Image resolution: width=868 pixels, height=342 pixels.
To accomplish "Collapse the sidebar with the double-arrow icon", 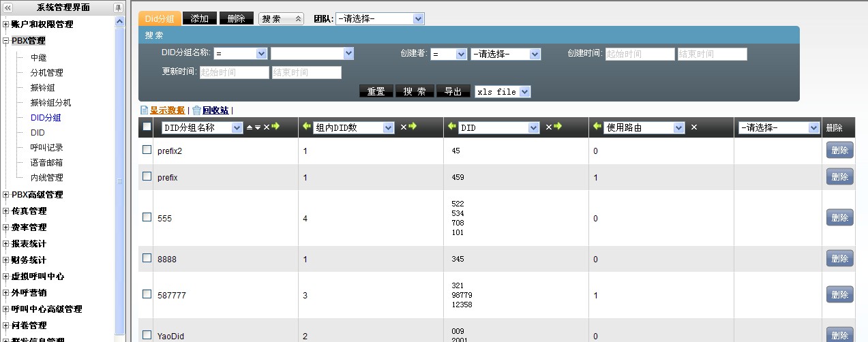I will pyautogui.click(x=8, y=7).
